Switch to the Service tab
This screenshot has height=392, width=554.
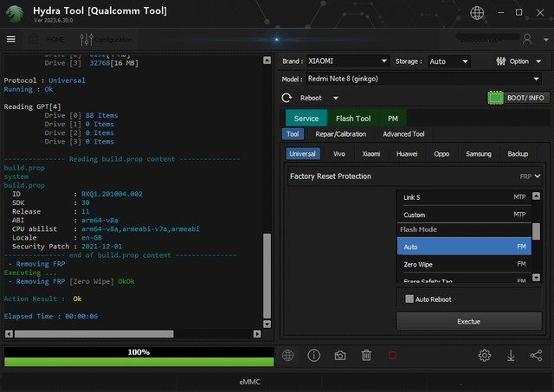[x=306, y=119]
